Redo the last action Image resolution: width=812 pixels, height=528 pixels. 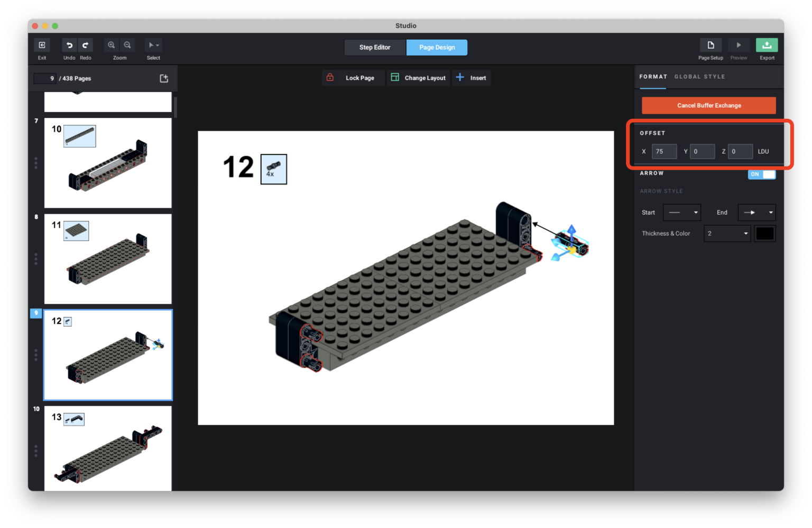pos(85,45)
